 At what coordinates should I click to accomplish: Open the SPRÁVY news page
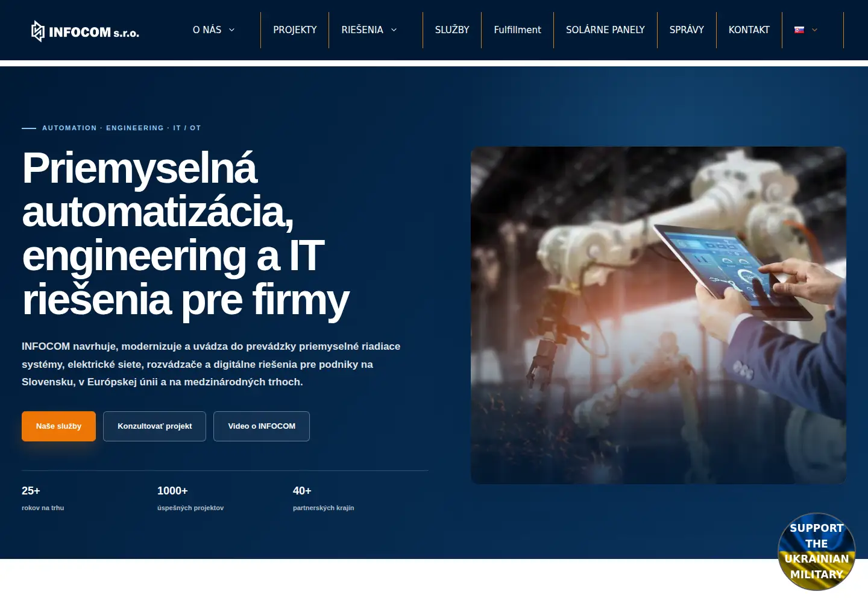(687, 30)
